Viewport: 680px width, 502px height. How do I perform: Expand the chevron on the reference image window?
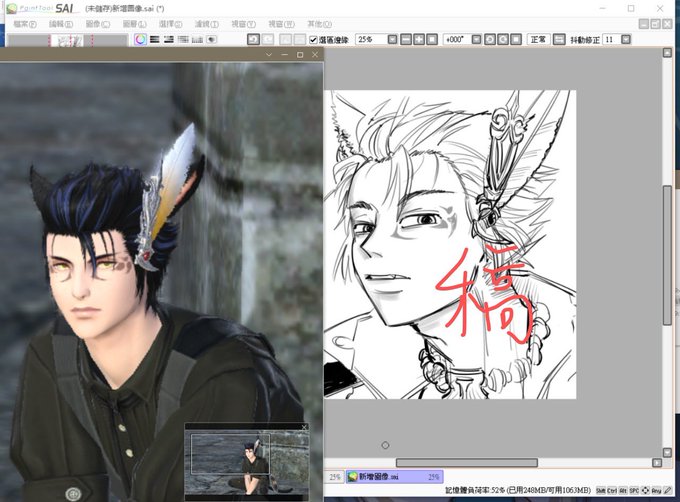(269, 55)
